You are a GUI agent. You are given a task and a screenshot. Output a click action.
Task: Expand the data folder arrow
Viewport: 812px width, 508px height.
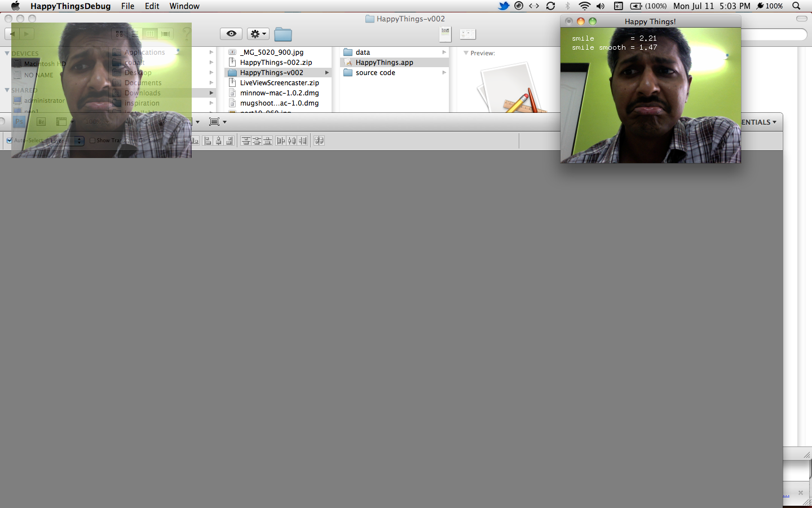(444, 52)
